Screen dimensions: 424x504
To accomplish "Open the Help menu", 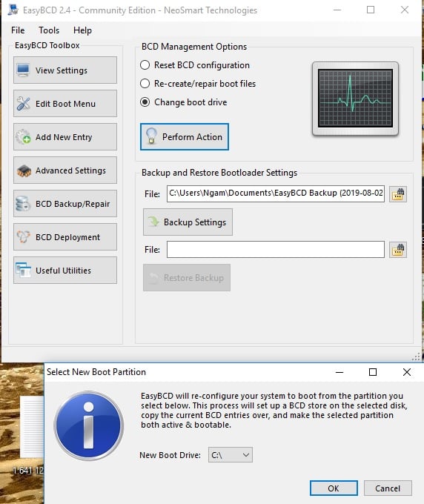I will tap(82, 30).
